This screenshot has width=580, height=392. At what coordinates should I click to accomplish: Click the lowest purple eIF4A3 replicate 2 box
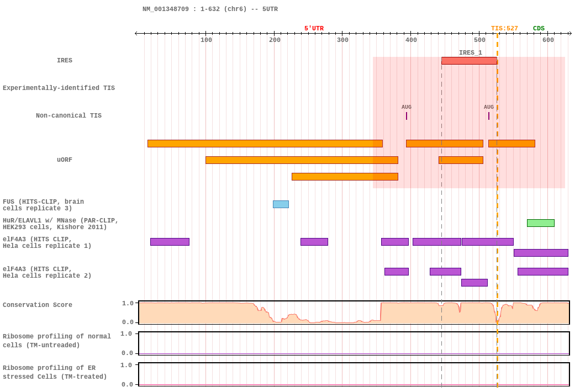click(x=474, y=283)
